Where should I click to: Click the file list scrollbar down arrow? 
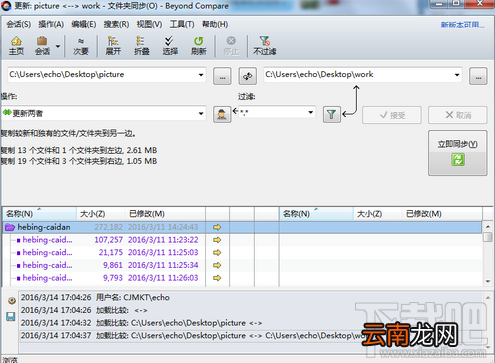click(x=488, y=281)
